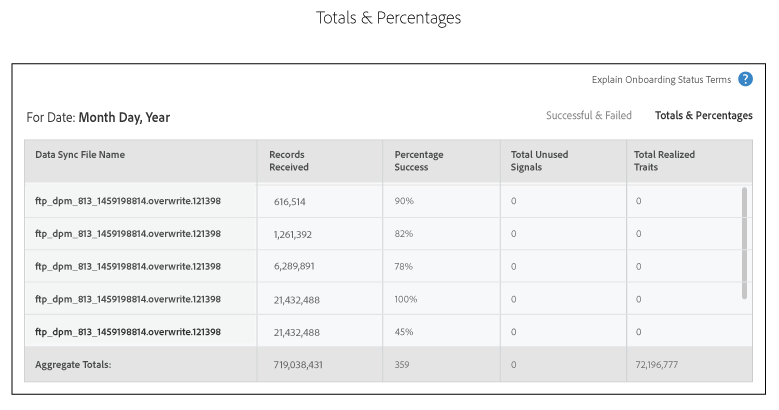779x410 pixels.
Task: Switch to Successful & Failed tab
Action: 588,116
